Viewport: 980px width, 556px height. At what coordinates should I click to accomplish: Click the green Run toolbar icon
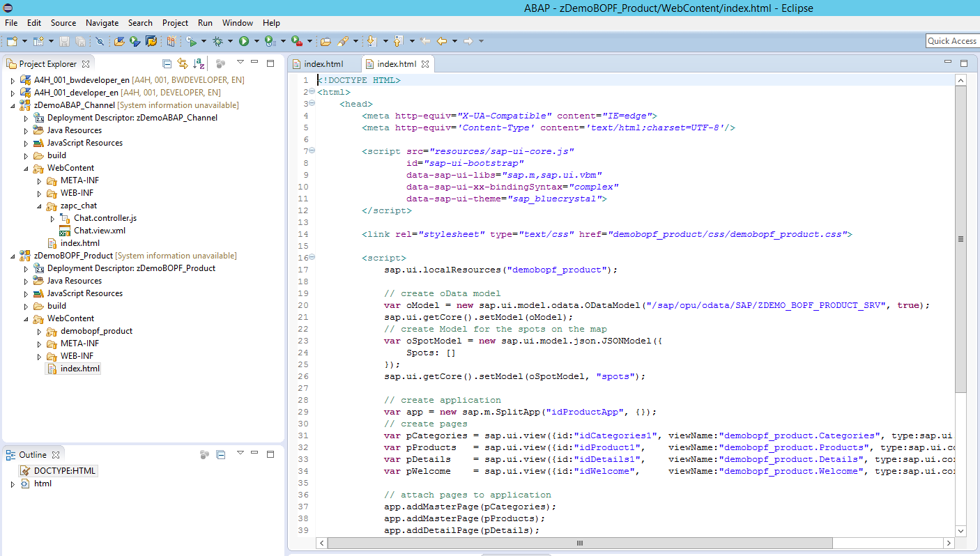[244, 42]
